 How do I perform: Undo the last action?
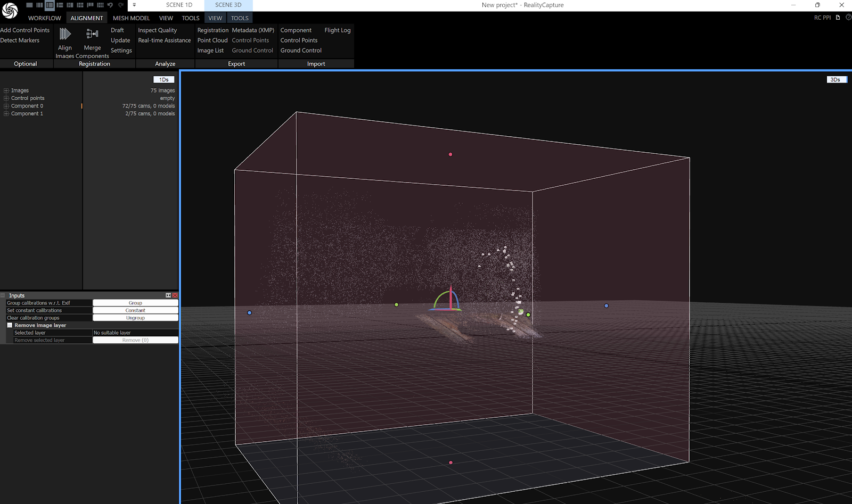110,5
